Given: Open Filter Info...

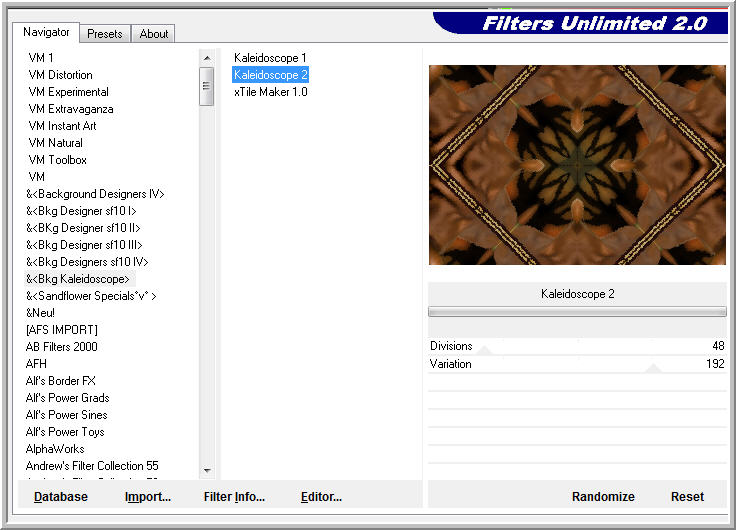Looking at the screenshot, I should click(234, 497).
